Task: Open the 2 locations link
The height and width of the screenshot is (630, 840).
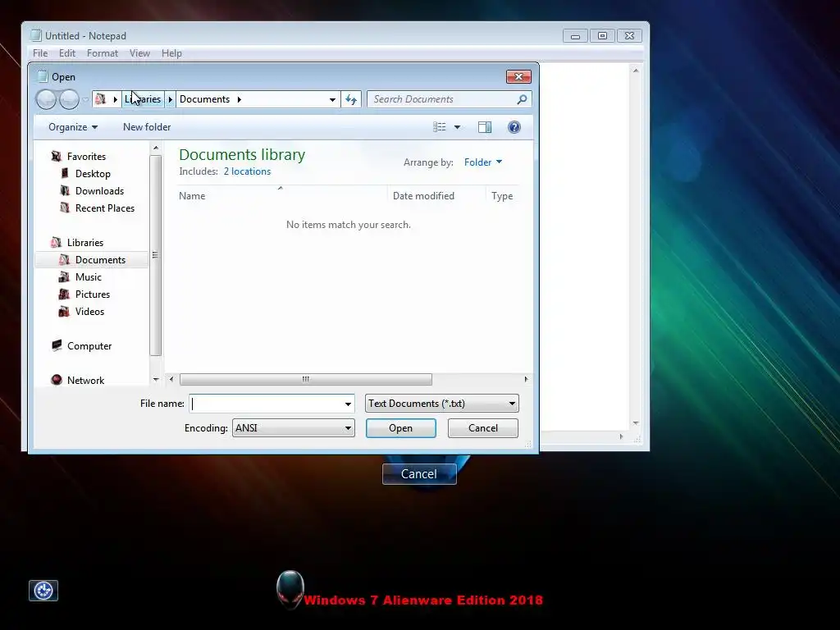Action: point(247,171)
